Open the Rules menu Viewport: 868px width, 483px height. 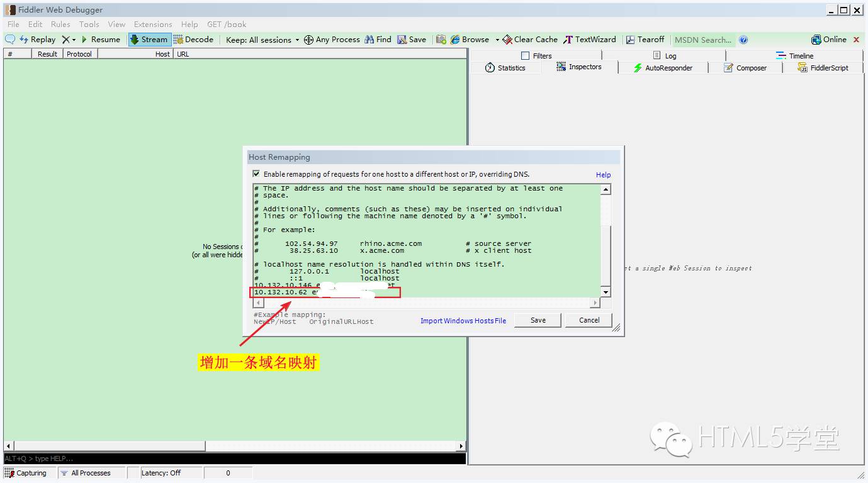click(60, 24)
